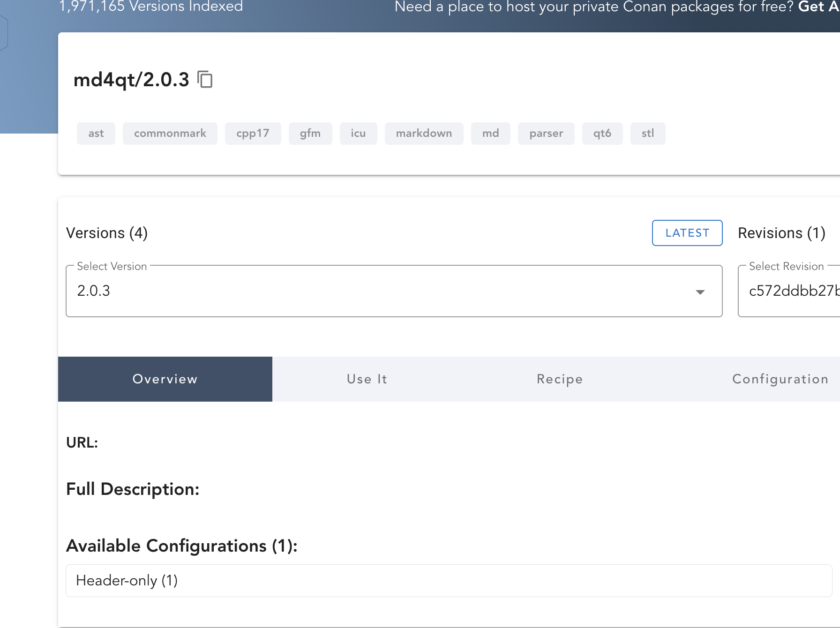Click inside the version 2.0.3 selector field
840x628 pixels.
coord(328,291)
